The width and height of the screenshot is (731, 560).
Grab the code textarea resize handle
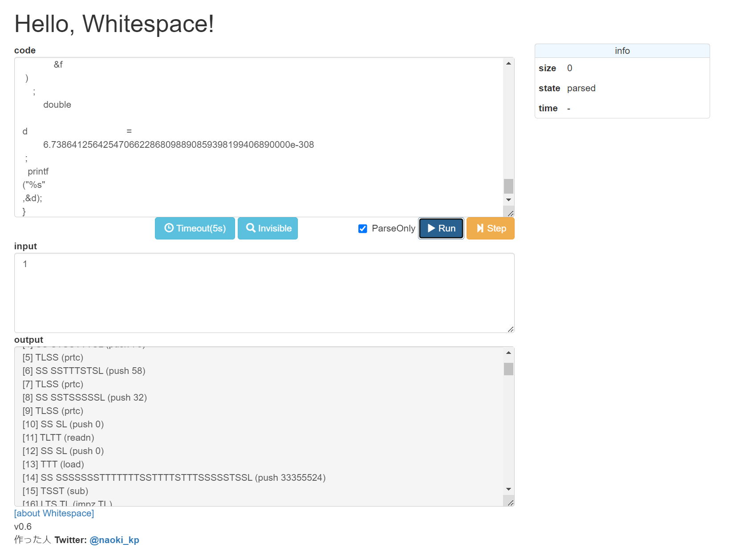click(x=510, y=213)
